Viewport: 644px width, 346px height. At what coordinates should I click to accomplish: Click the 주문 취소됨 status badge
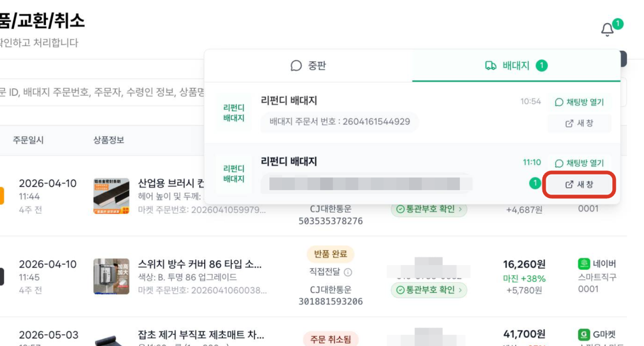tap(331, 339)
